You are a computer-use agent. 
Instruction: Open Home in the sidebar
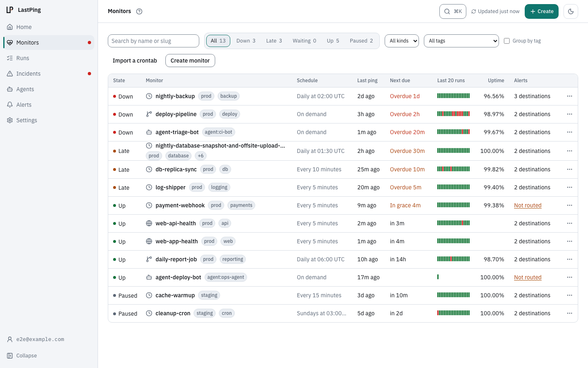click(49, 27)
